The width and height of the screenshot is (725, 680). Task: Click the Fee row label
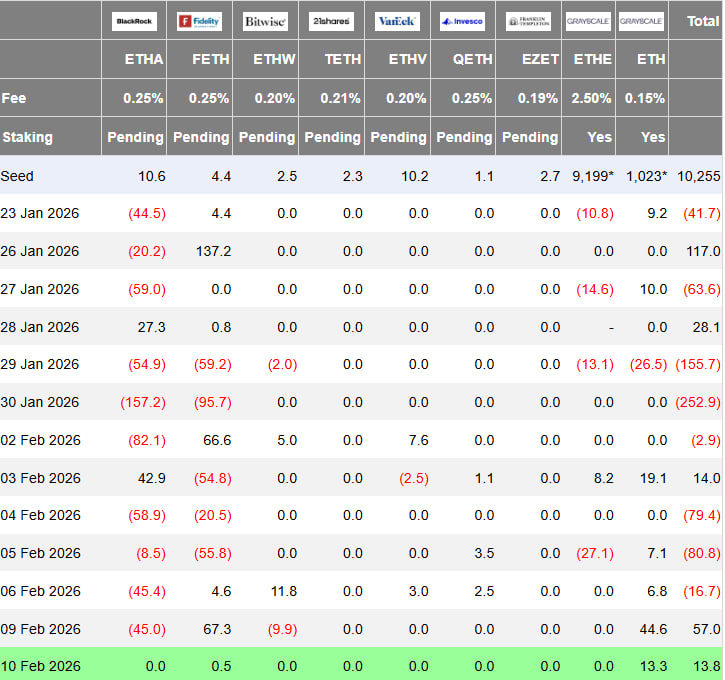[14, 98]
